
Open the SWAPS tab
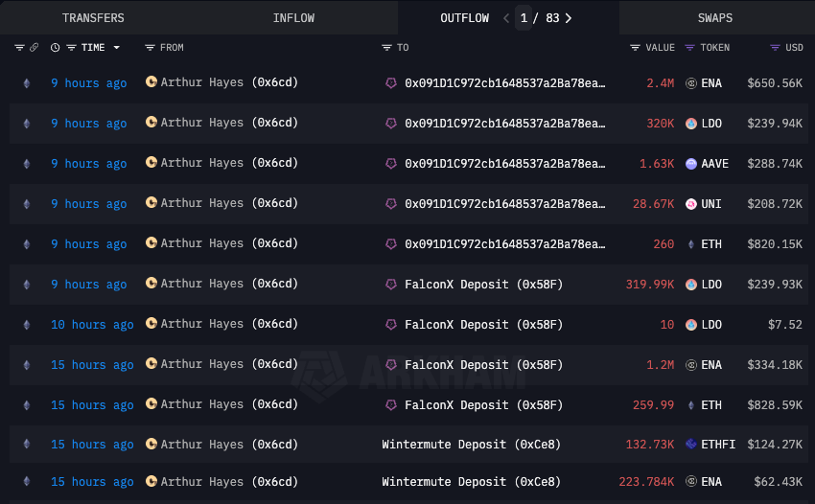point(716,18)
